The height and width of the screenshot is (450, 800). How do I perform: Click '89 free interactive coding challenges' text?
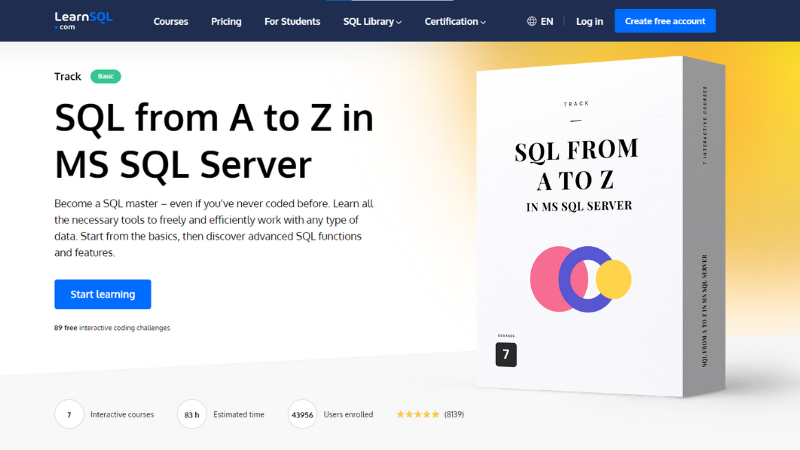pos(112,328)
